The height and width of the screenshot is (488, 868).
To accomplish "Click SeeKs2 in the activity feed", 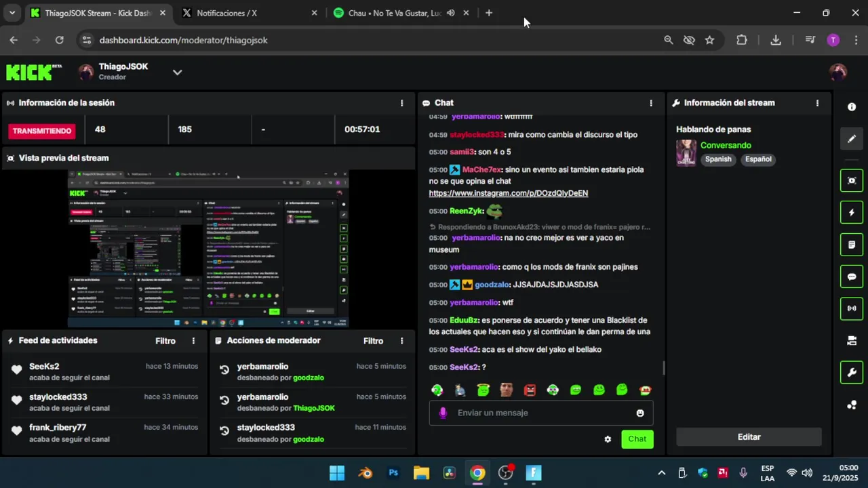I will [x=44, y=366].
